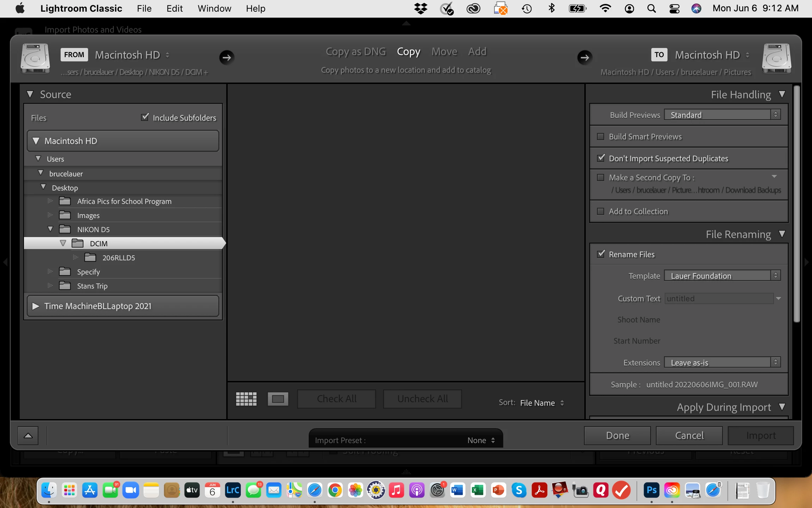Click the minimize import dialog arrow button

tap(28, 436)
